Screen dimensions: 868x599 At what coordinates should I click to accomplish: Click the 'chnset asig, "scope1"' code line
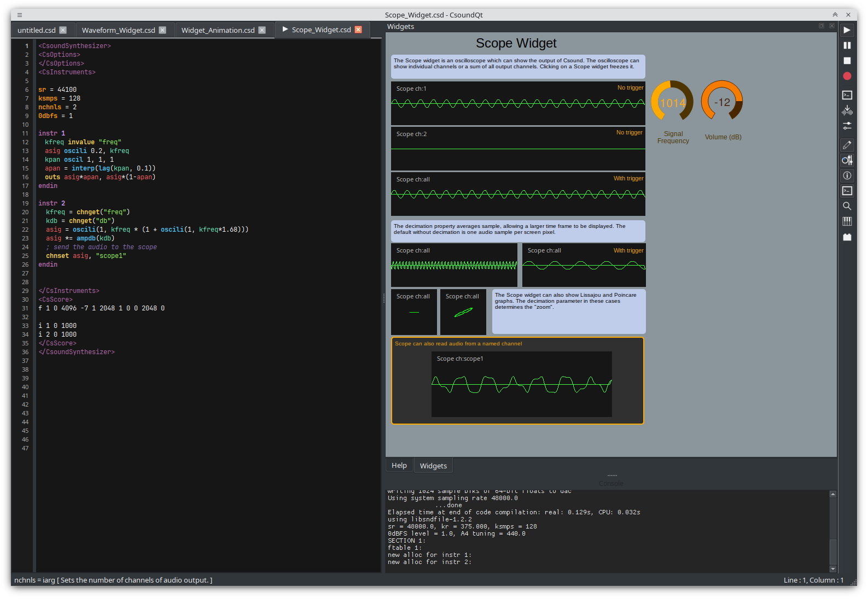point(86,256)
